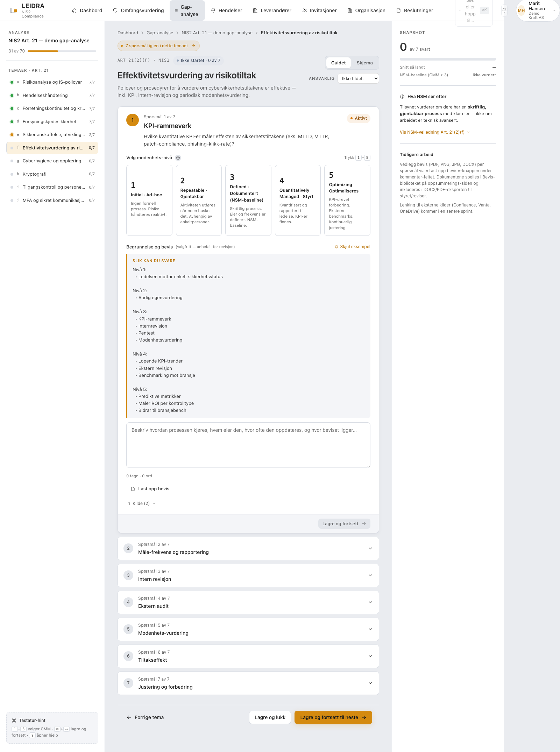
Task: Click the Last opp bevis button
Action: click(x=150, y=489)
